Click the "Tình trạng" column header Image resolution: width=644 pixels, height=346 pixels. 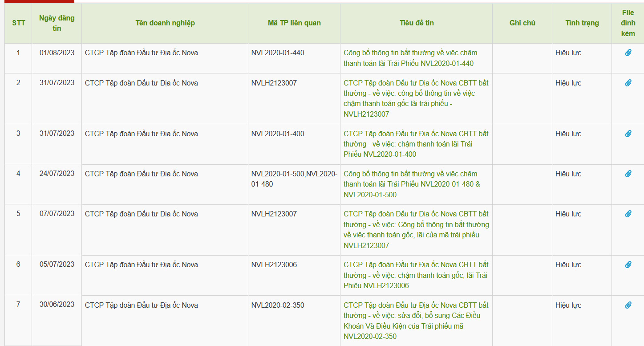click(x=582, y=23)
